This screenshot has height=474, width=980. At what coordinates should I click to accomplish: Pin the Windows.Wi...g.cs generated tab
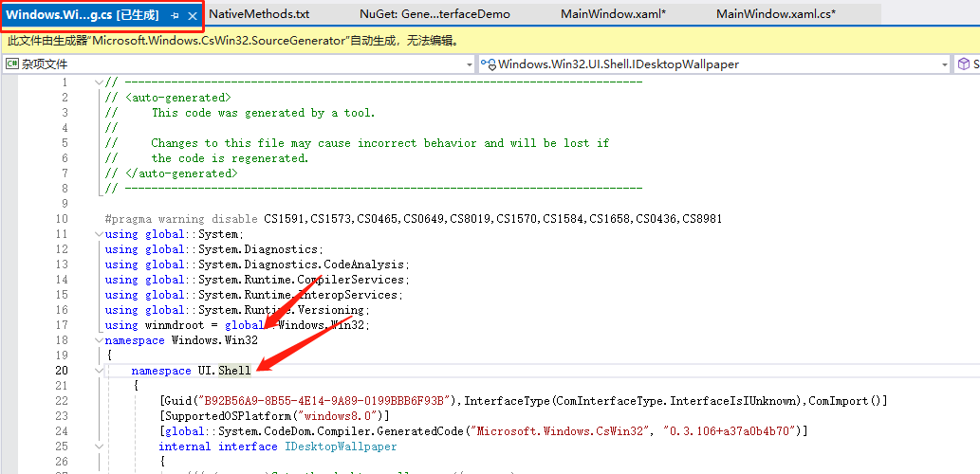pos(175,15)
